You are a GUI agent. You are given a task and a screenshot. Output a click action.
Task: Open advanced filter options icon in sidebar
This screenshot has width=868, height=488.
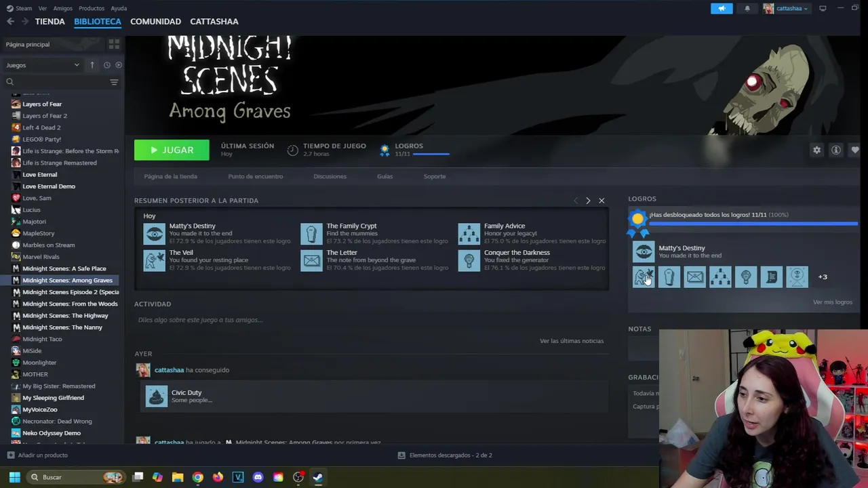pyautogui.click(x=114, y=82)
